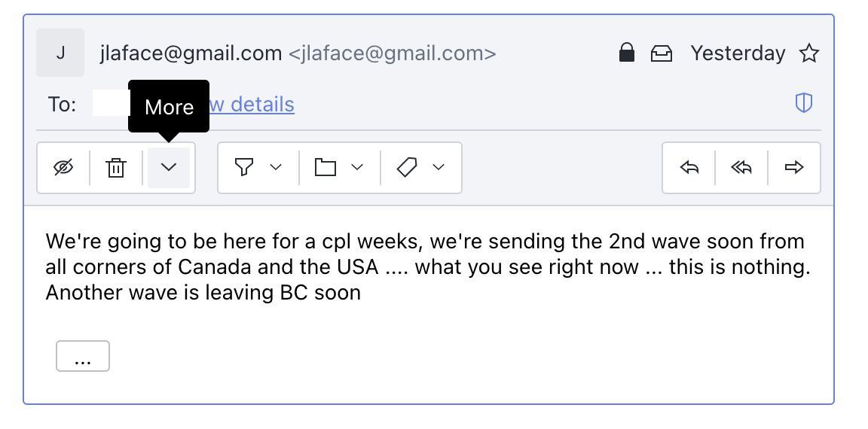
Task: Open the Filter on funnel dropdown
Action: 258,168
